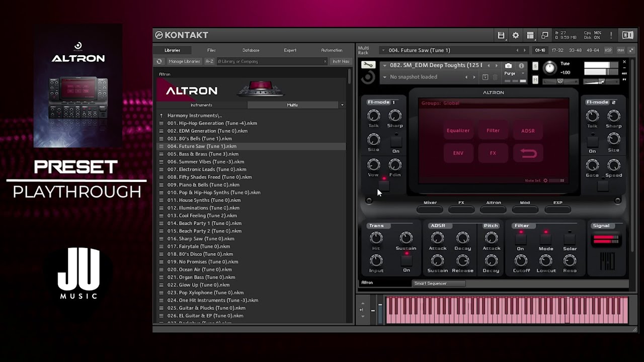
Task: Go to next instrument preset arrow
Action: [496, 66]
